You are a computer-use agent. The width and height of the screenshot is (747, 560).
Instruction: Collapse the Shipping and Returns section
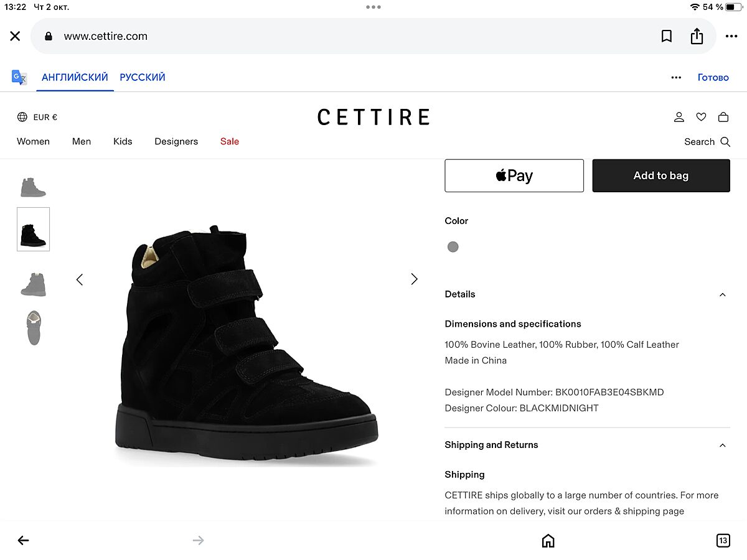coord(722,445)
